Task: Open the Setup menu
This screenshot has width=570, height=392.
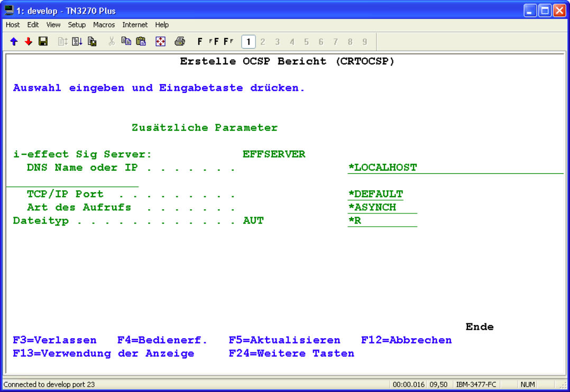Action: (77, 25)
